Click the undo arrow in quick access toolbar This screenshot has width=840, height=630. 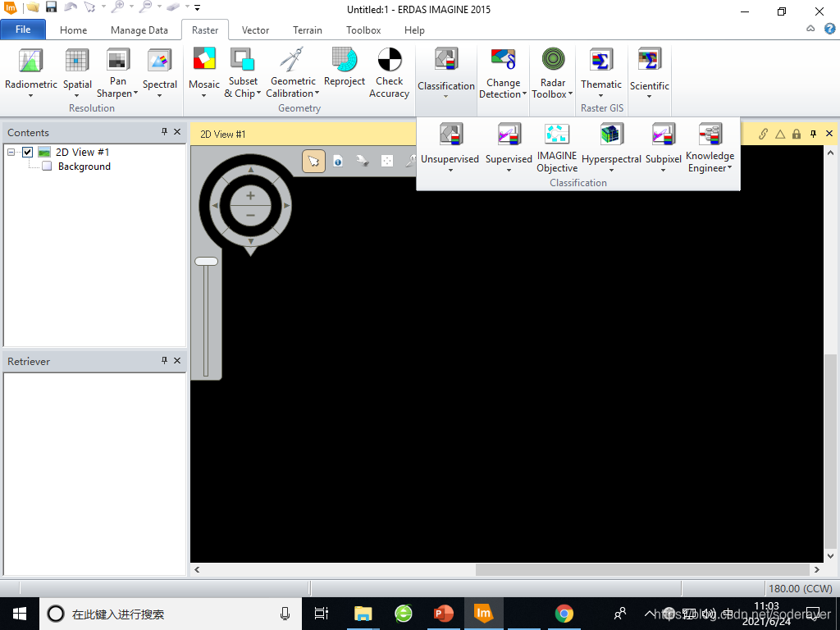coord(71,7)
